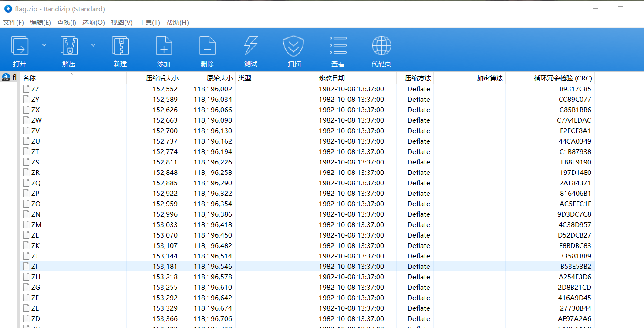Click the file icon of ZO
The height and width of the screenshot is (328, 644).
tap(27, 204)
